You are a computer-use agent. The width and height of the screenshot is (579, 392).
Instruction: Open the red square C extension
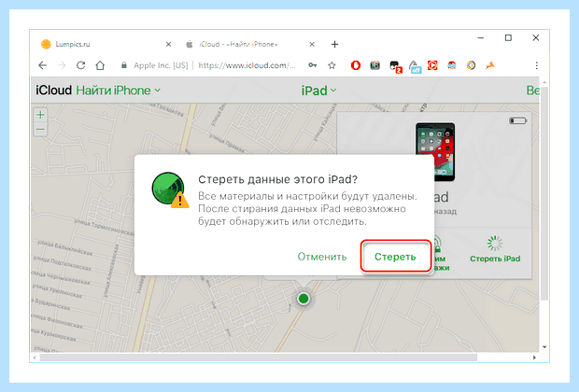(432, 65)
